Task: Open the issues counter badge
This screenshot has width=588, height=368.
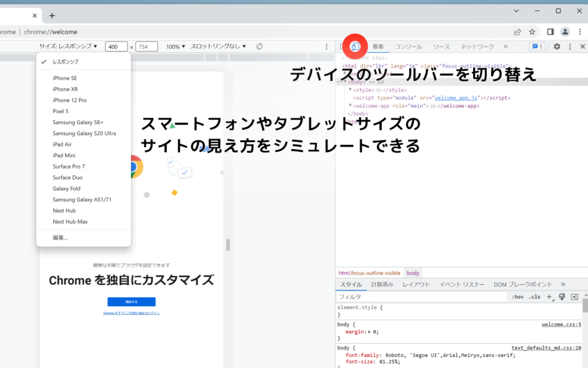Action: [x=537, y=47]
